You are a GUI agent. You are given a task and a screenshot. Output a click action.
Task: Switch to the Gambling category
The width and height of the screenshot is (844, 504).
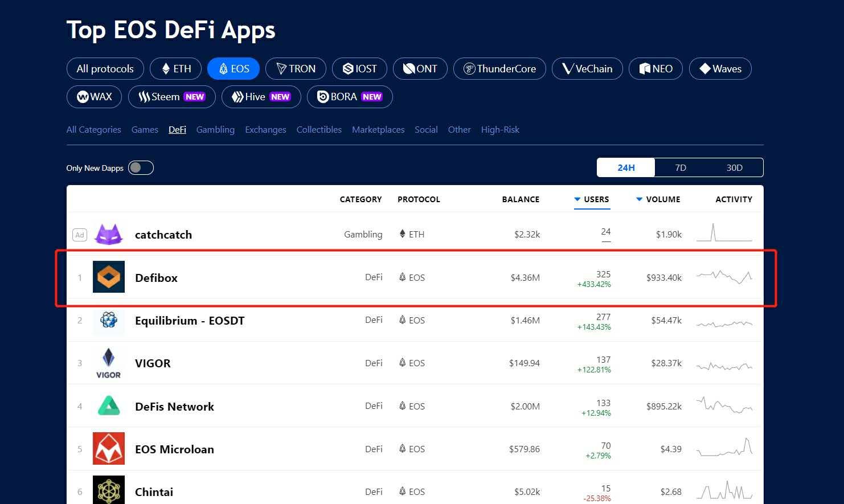(215, 129)
